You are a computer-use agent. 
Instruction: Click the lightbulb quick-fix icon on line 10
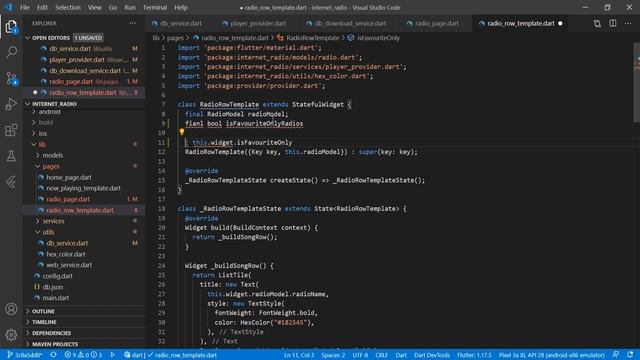pyautogui.click(x=182, y=132)
